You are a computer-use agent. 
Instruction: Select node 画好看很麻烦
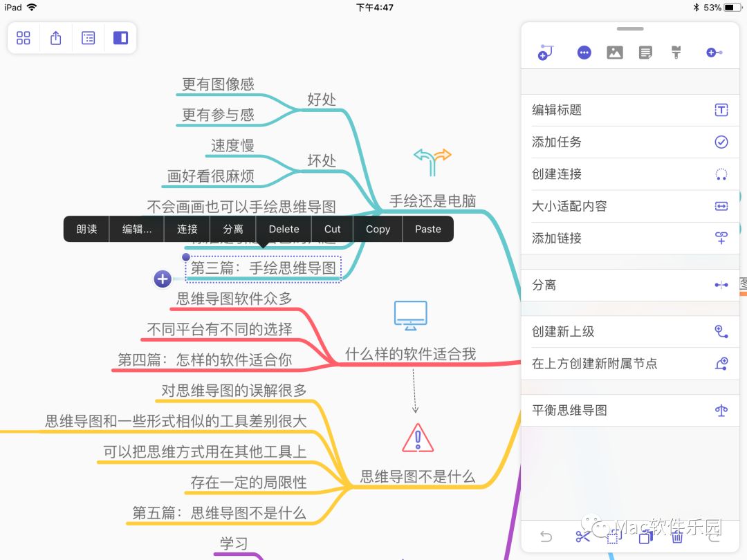pyautogui.click(x=210, y=176)
